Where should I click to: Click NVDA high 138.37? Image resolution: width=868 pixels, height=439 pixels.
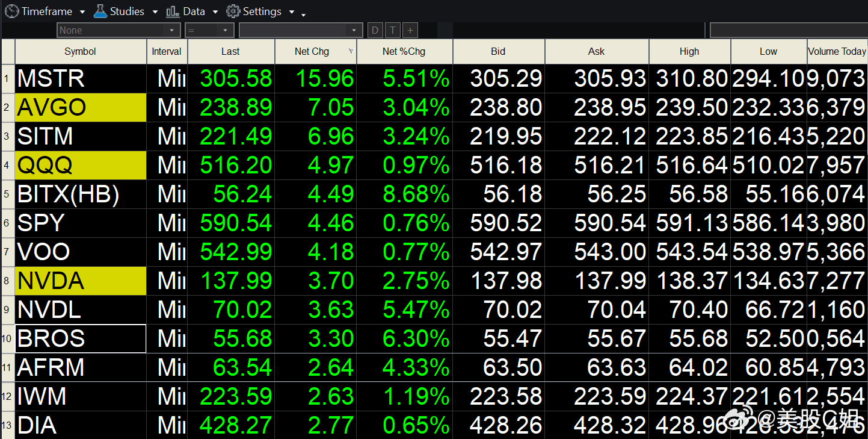(x=692, y=281)
